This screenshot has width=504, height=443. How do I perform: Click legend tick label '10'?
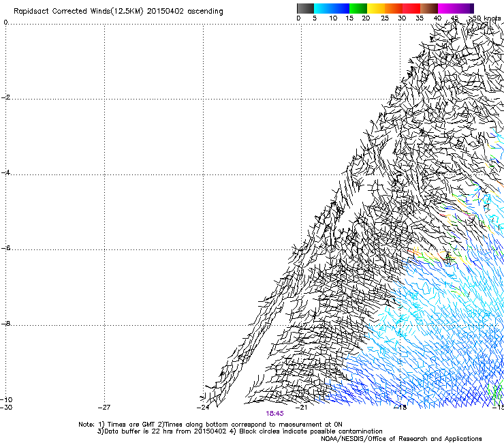click(333, 18)
